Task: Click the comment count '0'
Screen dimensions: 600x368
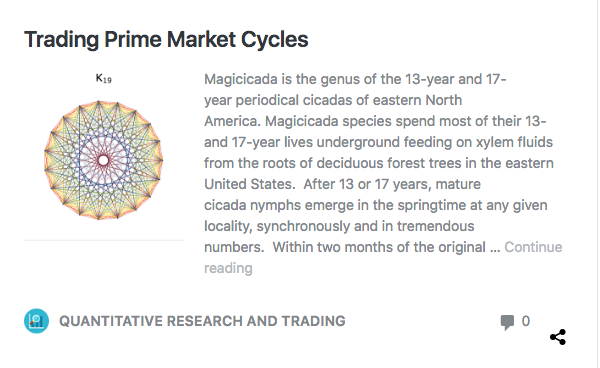Action: coord(526,321)
